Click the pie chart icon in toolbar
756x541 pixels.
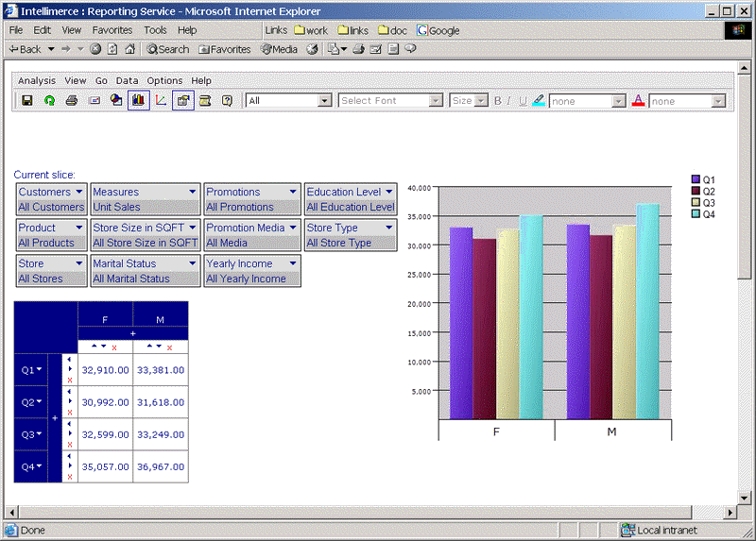pos(116,100)
